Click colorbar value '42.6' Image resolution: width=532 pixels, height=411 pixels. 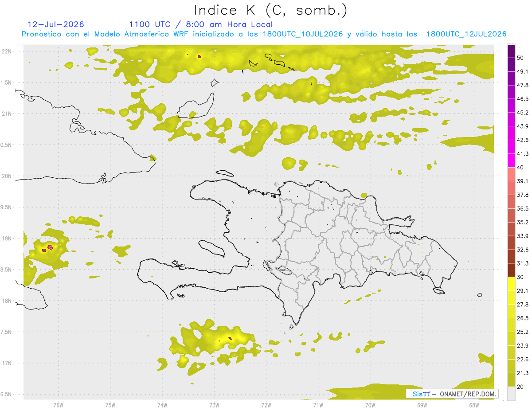[x=523, y=141]
